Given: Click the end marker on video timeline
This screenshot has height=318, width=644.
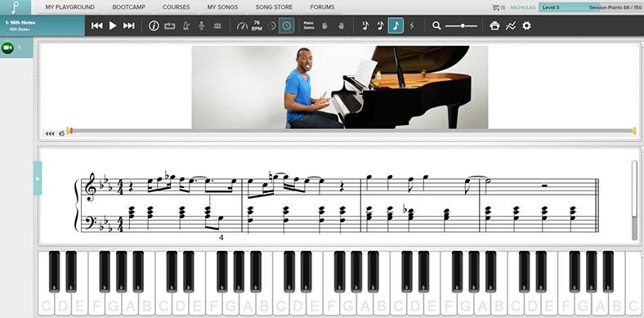Looking at the screenshot, I should pyautogui.click(x=634, y=131).
